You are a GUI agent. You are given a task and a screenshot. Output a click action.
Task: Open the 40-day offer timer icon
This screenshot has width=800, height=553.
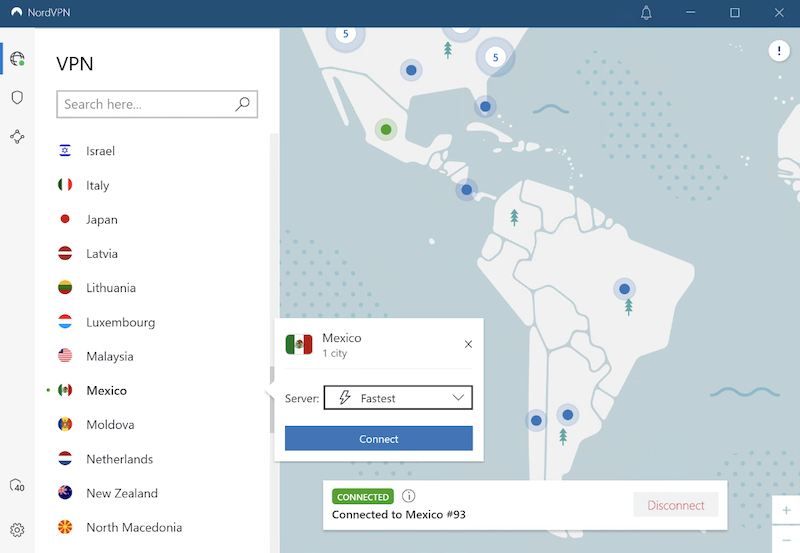pyautogui.click(x=17, y=485)
